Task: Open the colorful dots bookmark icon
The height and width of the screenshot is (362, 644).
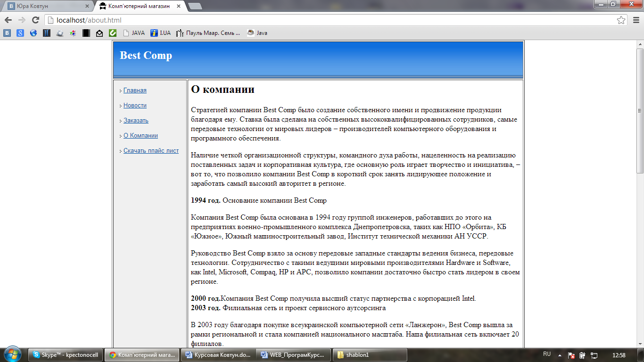Action: coord(73,33)
